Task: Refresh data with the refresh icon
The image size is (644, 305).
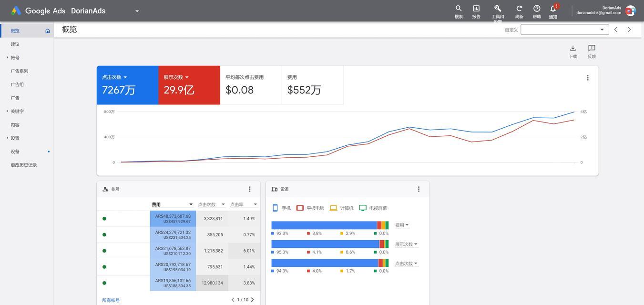Action: (x=519, y=9)
